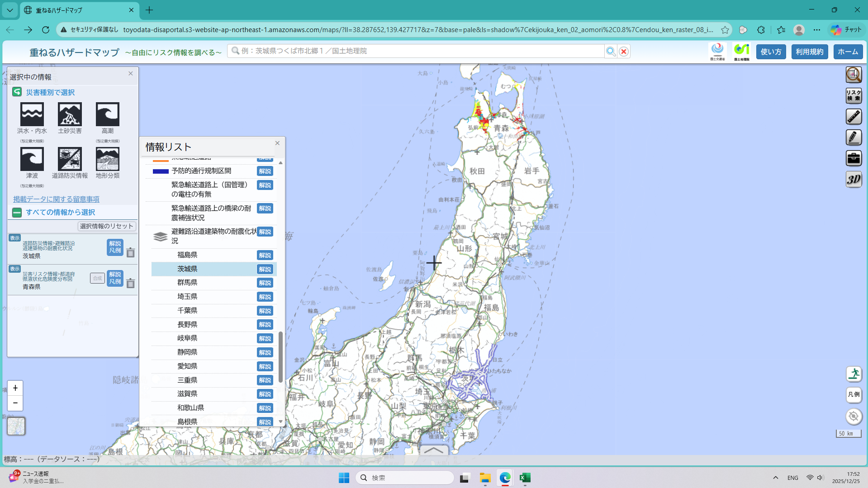Collapse the 避難路沿道建築物の耐震化状況 layer group
Image resolution: width=868 pixels, height=488 pixels.
pos(160,237)
